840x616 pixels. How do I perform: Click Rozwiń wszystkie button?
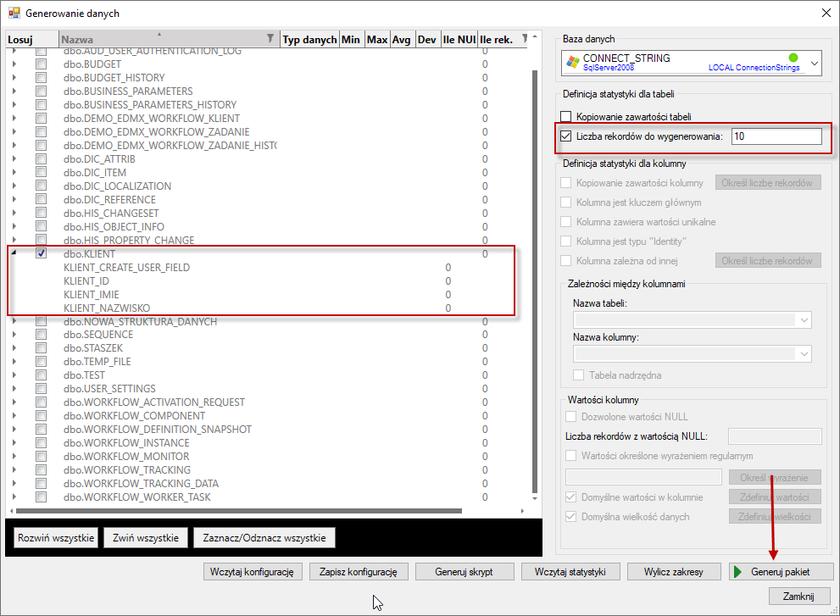coord(56,538)
